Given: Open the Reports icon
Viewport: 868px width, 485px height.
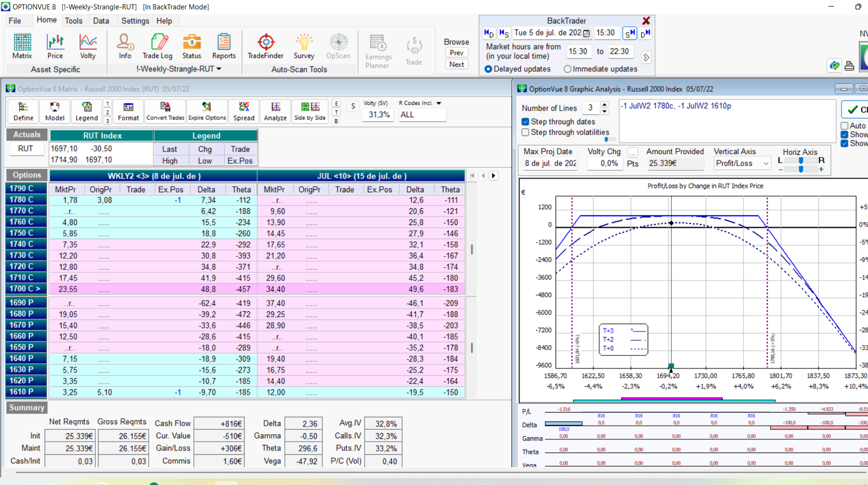Looking at the screenshot, I should 224,46.
